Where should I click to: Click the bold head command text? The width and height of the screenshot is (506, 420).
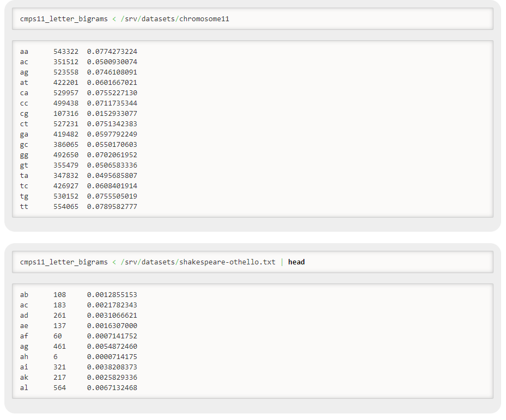(x=296, y=262)
